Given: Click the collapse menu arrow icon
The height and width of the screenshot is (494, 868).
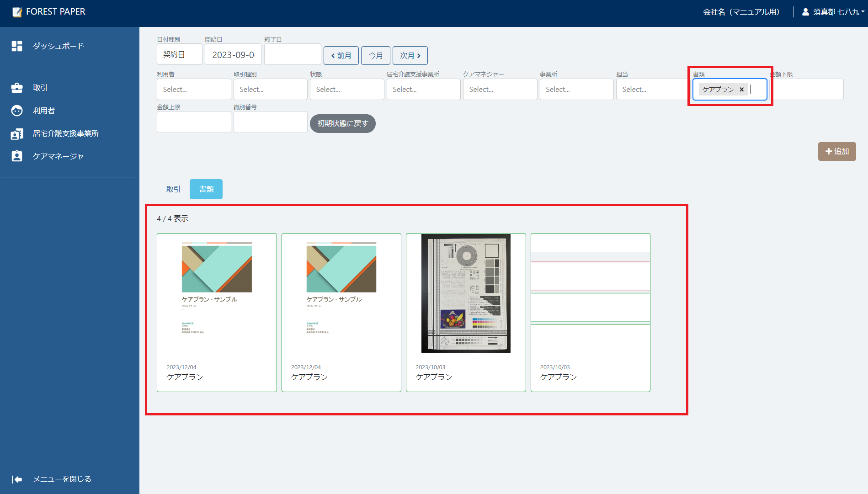Looking at the screenshot, I should [17, 479].
